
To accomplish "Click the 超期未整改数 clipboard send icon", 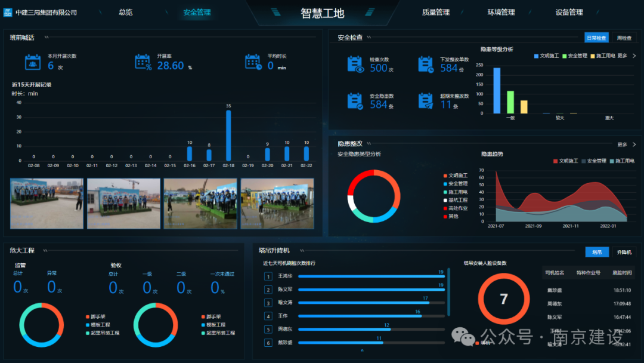I will (x=426, y=101).
